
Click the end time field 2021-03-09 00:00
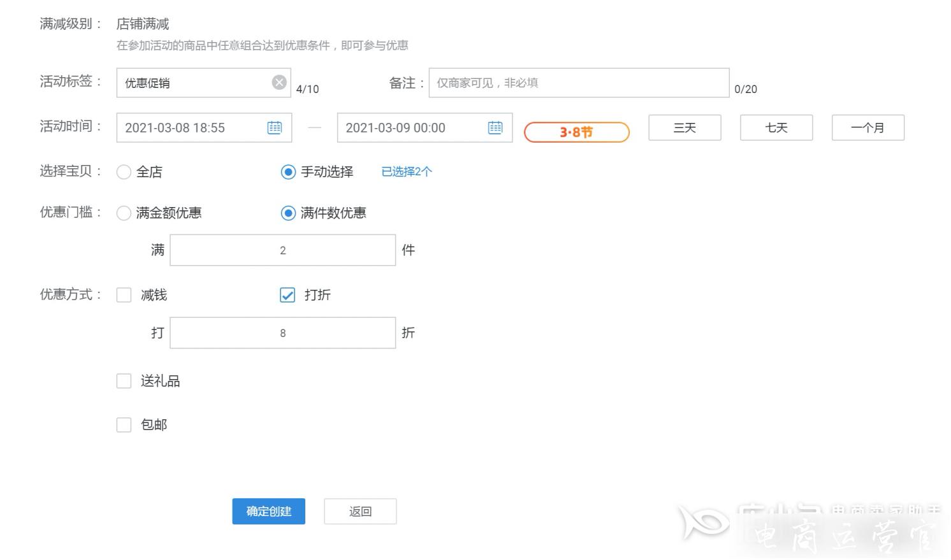(x=425, y=127)
